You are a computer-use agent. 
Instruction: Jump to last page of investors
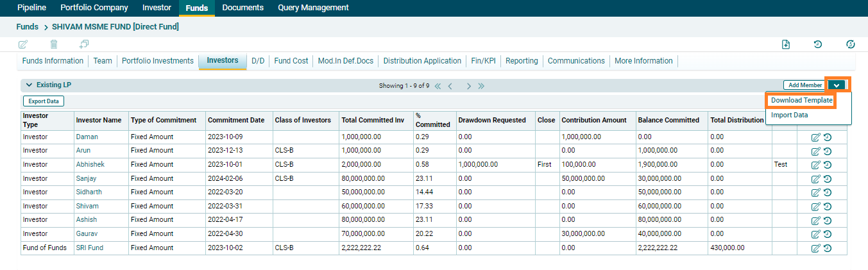(x=481, y=86)
